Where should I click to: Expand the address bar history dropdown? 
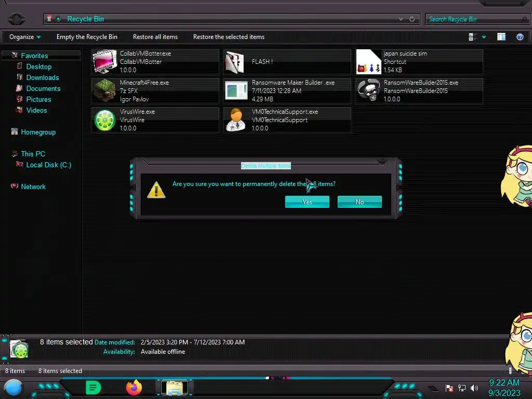[401, 19]
